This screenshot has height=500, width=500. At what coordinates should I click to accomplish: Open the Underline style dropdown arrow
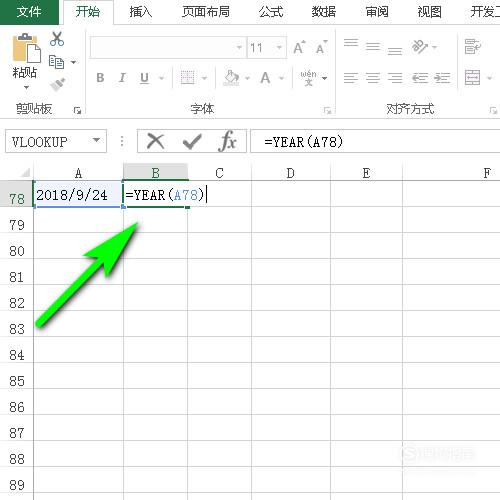(161, 78)
